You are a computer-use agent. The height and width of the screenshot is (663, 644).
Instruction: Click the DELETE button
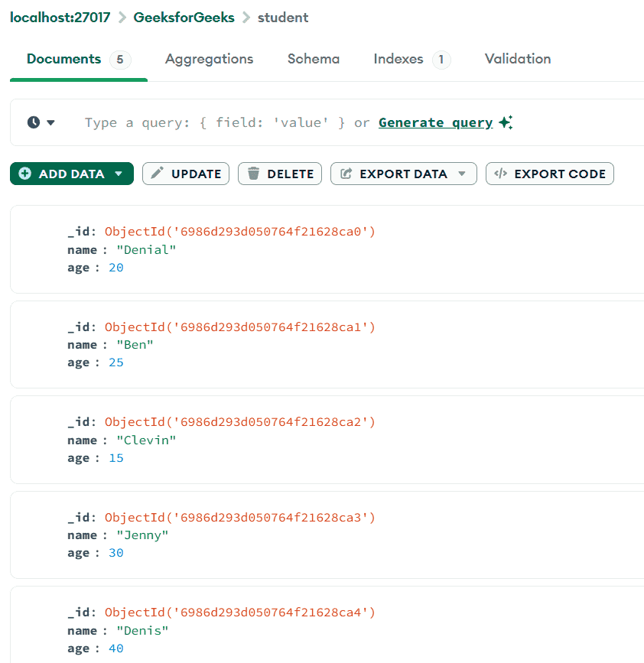[x=279, y=174]
